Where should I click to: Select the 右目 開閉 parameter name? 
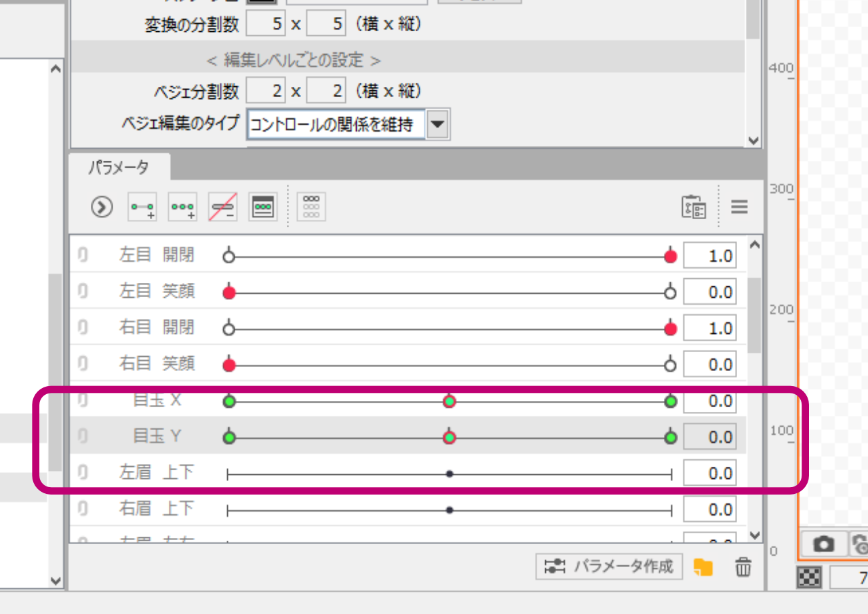pyautogui.click(x=157, y=328)
